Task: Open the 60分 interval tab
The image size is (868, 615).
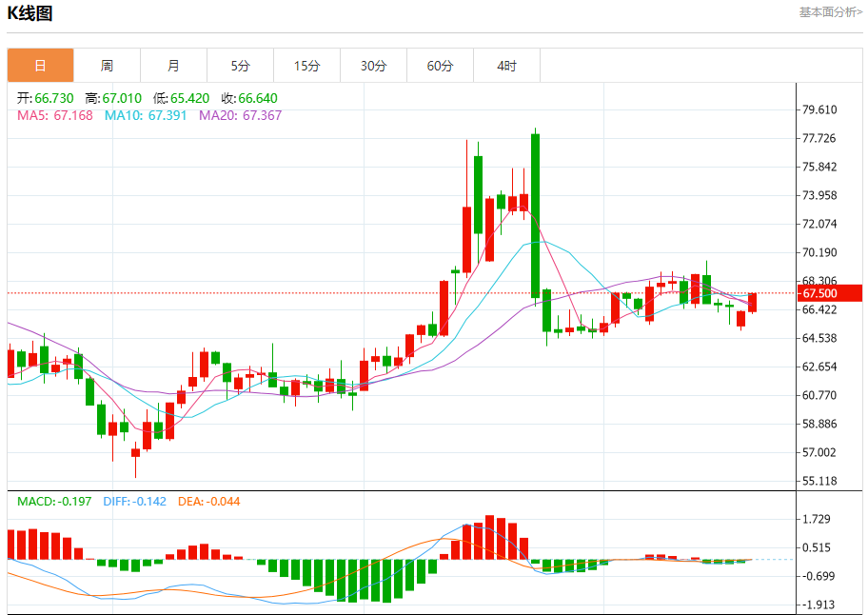Action: pos(440,66)
